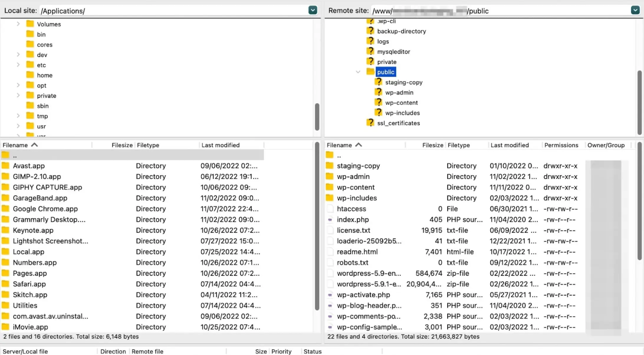Select wp-admin folder icon in remote tree
644x355 pixels.
[x=379, y=92]
